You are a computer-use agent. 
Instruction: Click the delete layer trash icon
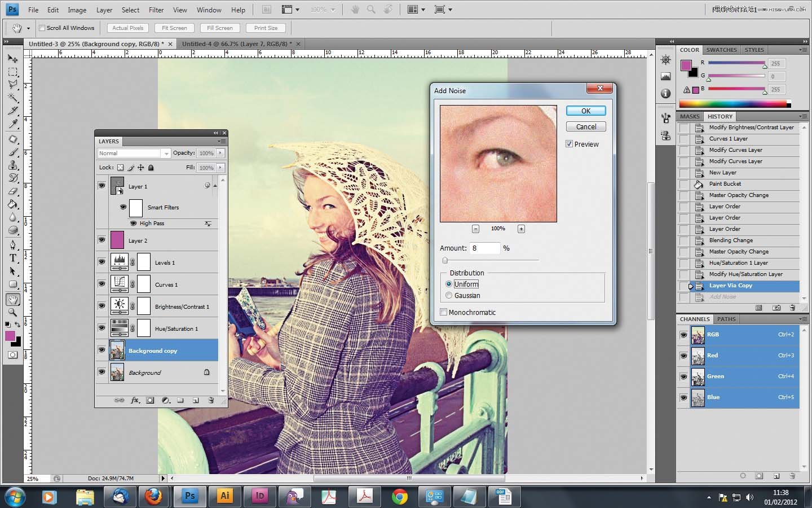[x=211, y=400]
